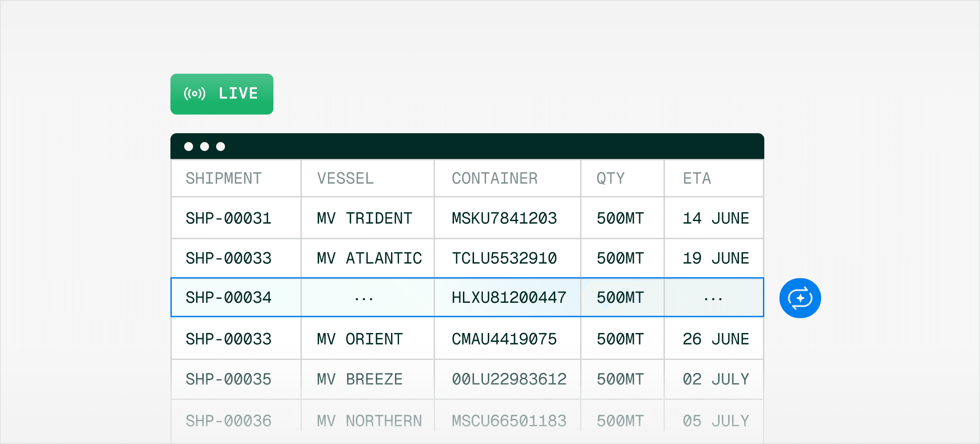The height and width of the screenshot is (444, 980).
Task: Select the MV TRIDENT vessel cell
Action: (x=367, y=218)
